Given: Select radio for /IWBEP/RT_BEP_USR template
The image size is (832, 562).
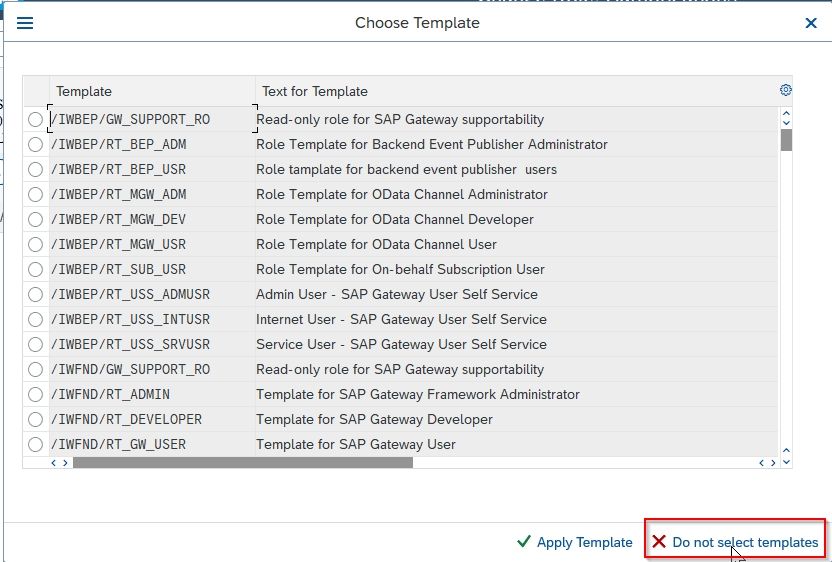Looking at the screenshot, I should (x=36, y=169).
